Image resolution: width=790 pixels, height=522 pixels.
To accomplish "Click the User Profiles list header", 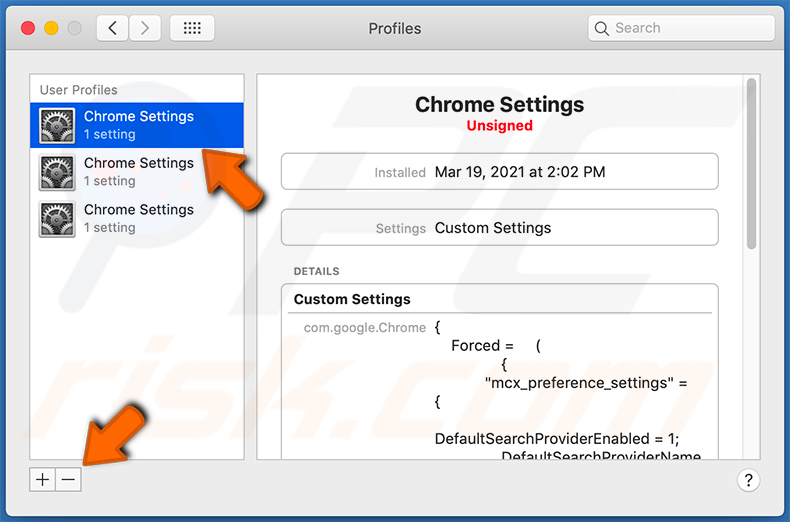I will (79, 90).
